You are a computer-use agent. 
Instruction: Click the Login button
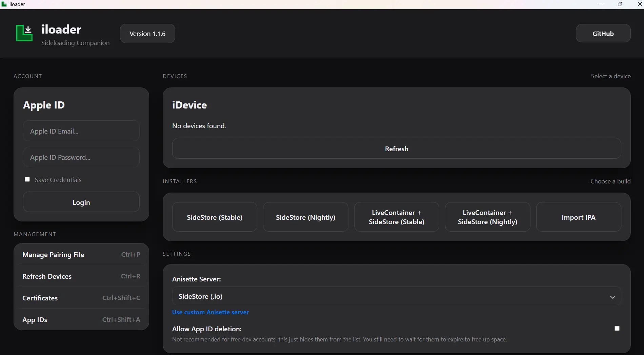pyautogui.click(x=81, y=202)
